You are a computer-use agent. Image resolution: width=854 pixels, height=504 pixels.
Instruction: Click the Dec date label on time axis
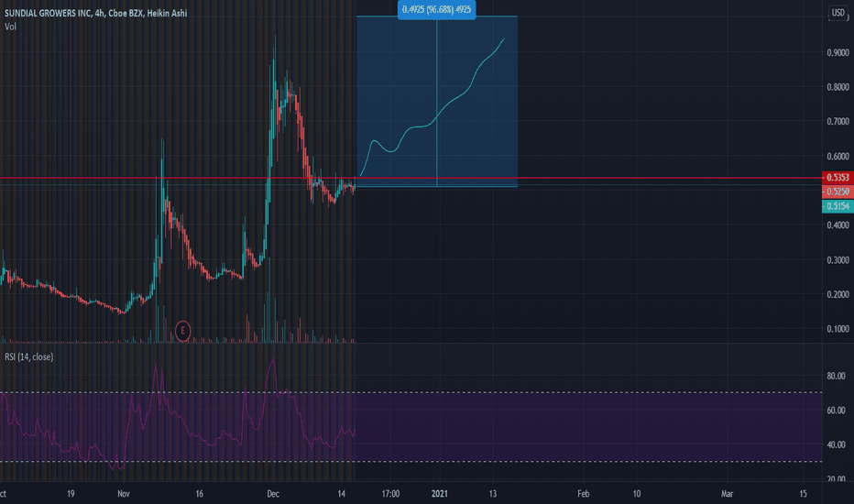pyautogui.click(x=273, y=494)
